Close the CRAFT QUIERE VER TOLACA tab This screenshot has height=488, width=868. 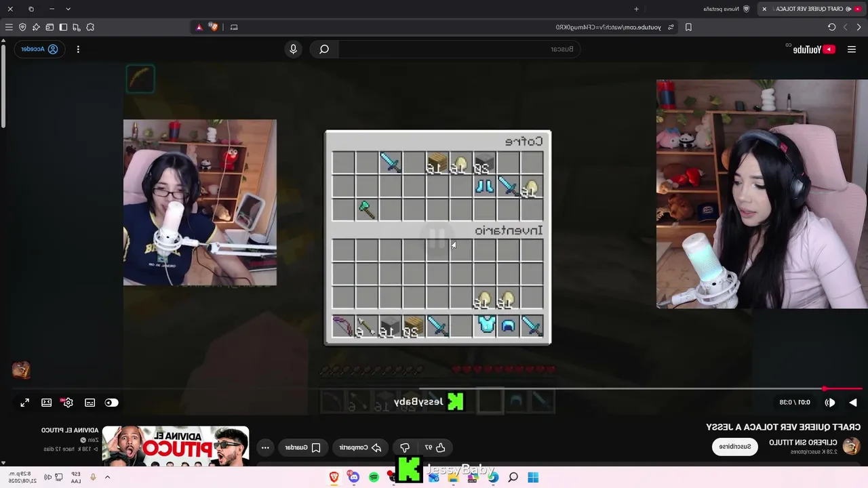pos(764,9)
